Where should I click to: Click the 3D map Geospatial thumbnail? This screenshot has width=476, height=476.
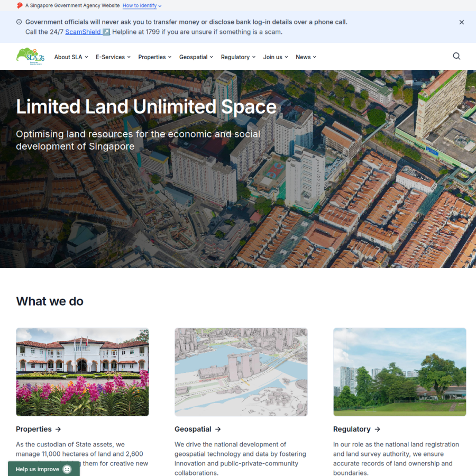click(x=241, y=372)
